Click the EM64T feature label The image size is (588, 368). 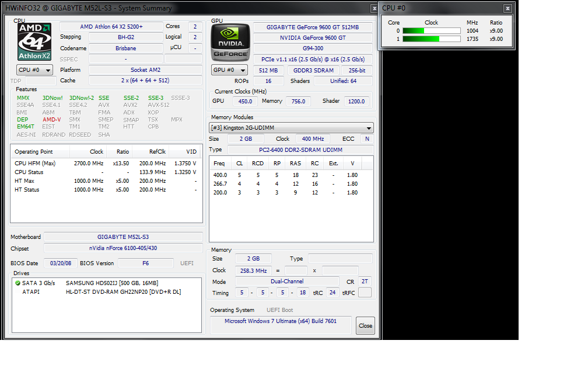(x=26, y=127)
